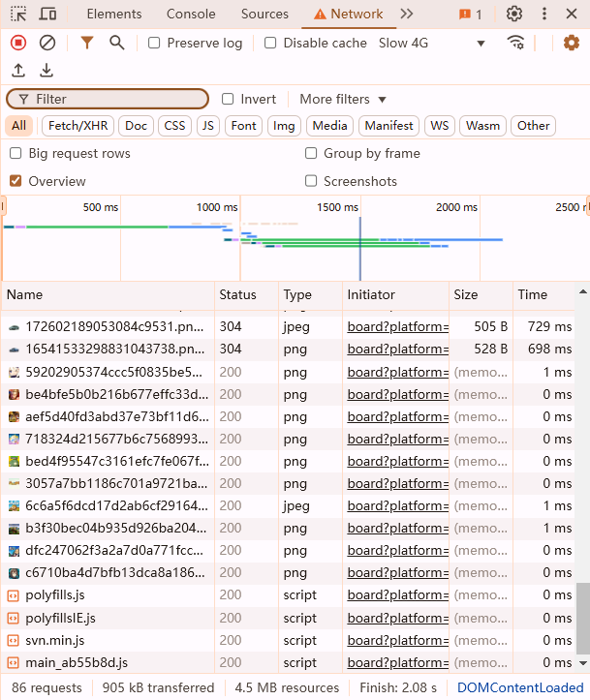590x700 pixels.
Task: Filter by Media requests
Action: pos(329,126)
